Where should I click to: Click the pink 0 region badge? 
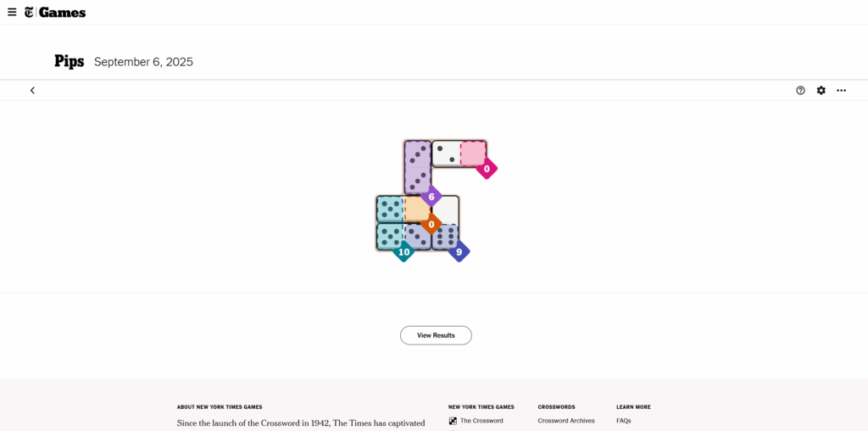coord(486,169)
